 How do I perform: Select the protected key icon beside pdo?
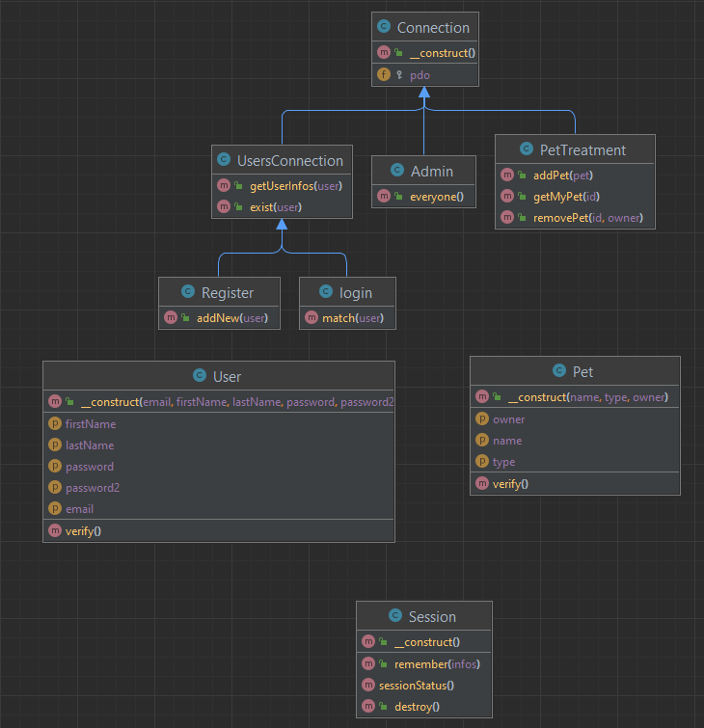(x=399, y=74)
